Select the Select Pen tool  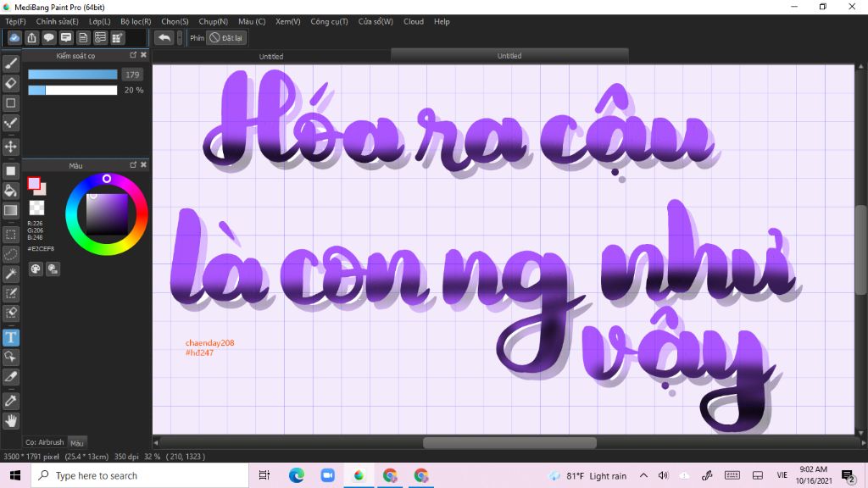point(10,293)
